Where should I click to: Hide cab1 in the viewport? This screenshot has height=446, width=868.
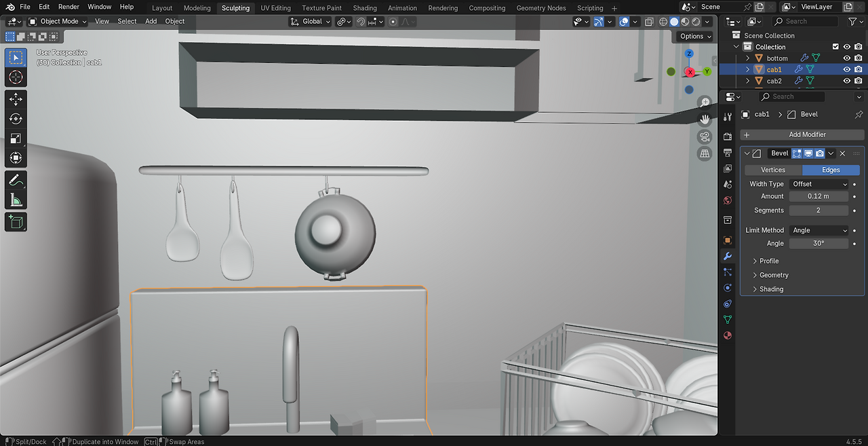click(x=846, y=69)
